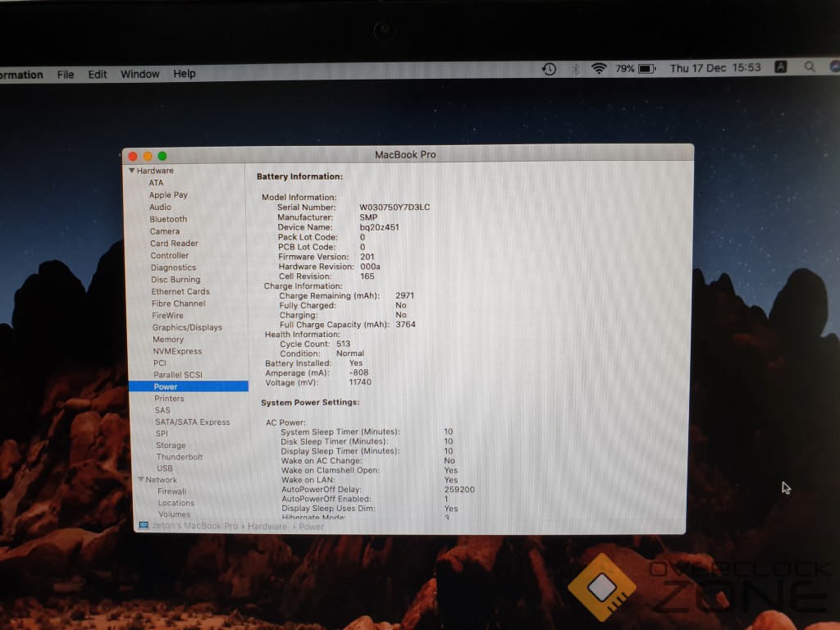Viewport: 840px width, 630px height.
Task: Open the Edit menu
Action: [98, 74]
